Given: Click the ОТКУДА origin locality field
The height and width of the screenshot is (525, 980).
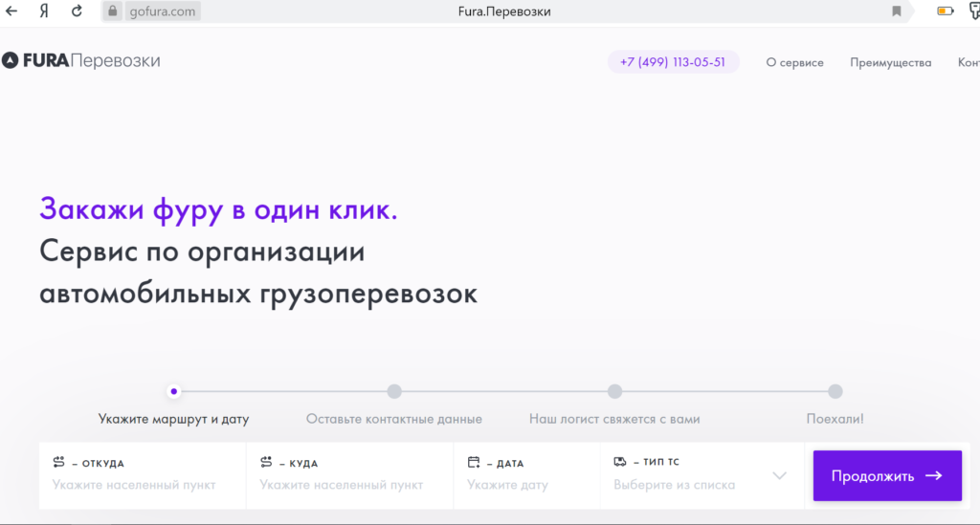Looking at the screenshot, I should tap(143, 475).
